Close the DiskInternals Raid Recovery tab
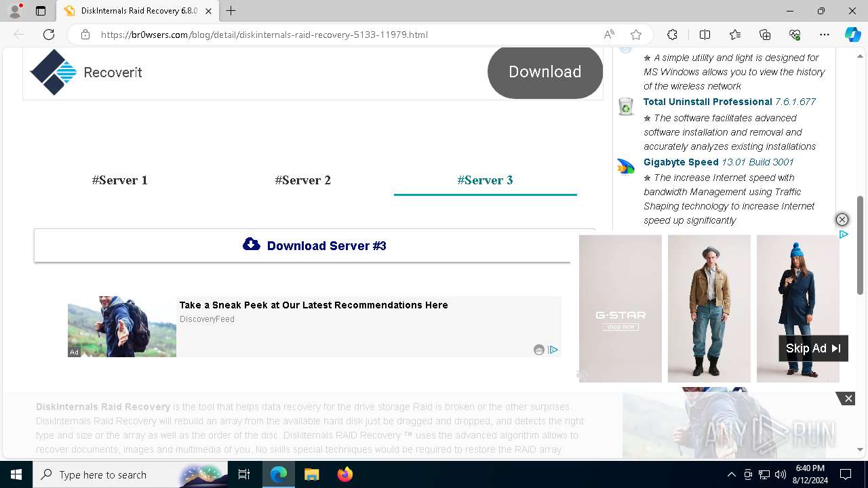The width and height of the screenshot is (868, 488). [208, 11]
